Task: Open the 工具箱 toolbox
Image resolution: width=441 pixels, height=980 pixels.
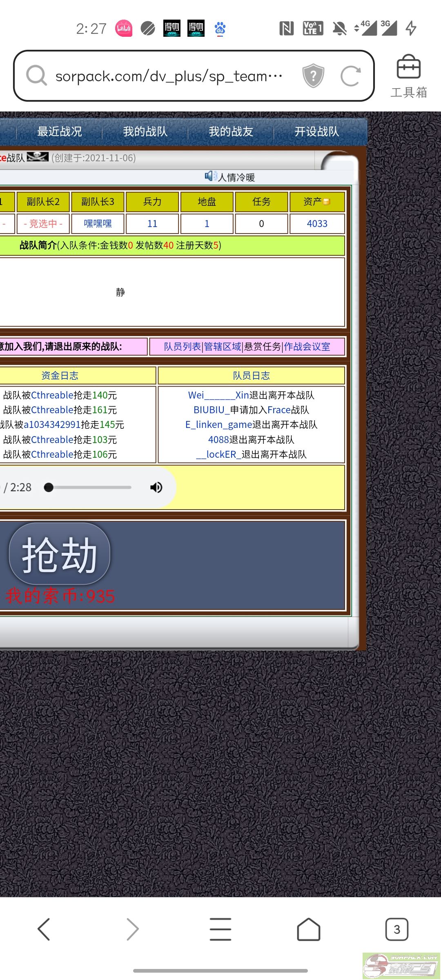Action: 409,77
